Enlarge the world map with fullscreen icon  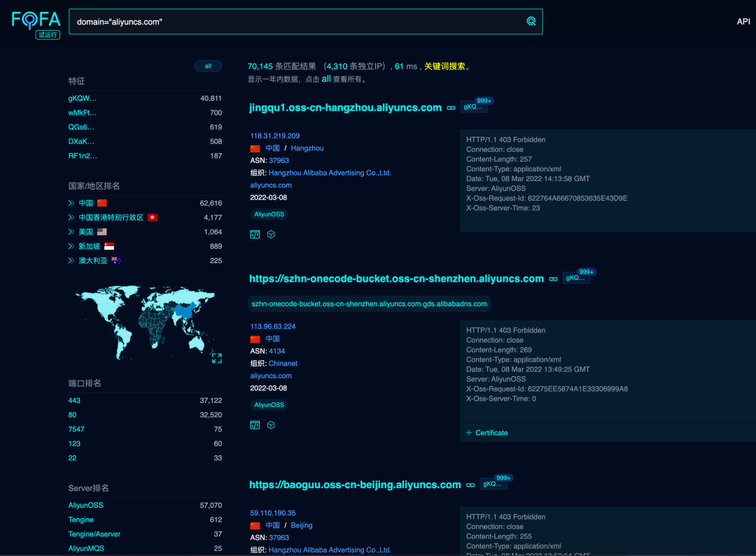click(x=217, y=358)
